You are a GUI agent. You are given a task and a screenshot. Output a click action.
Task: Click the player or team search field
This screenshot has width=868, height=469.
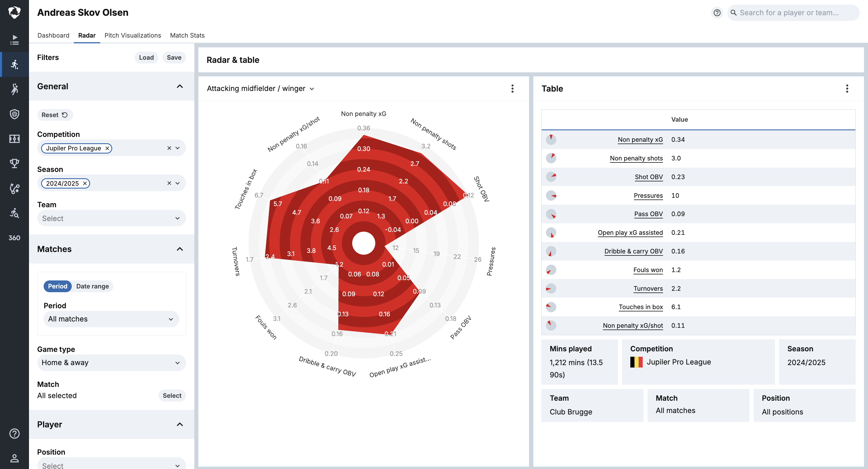click(x=792, y=13)
